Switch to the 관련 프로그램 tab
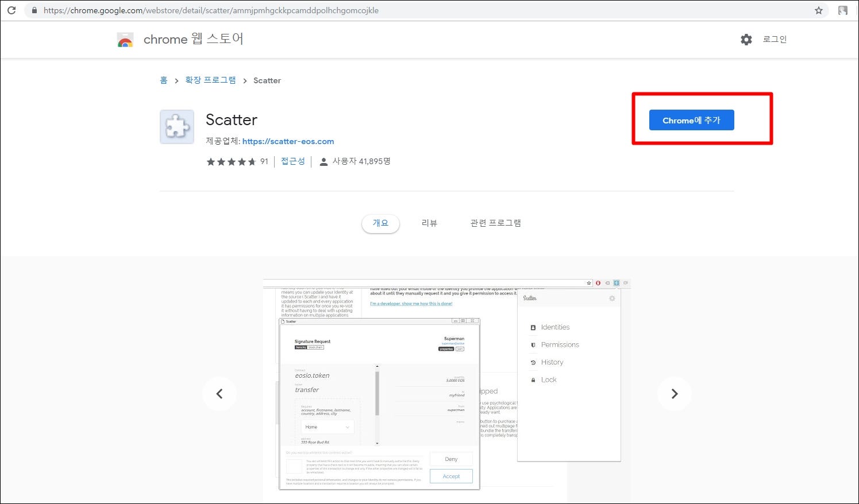The image size is (859, 504). tap(495, 223)
